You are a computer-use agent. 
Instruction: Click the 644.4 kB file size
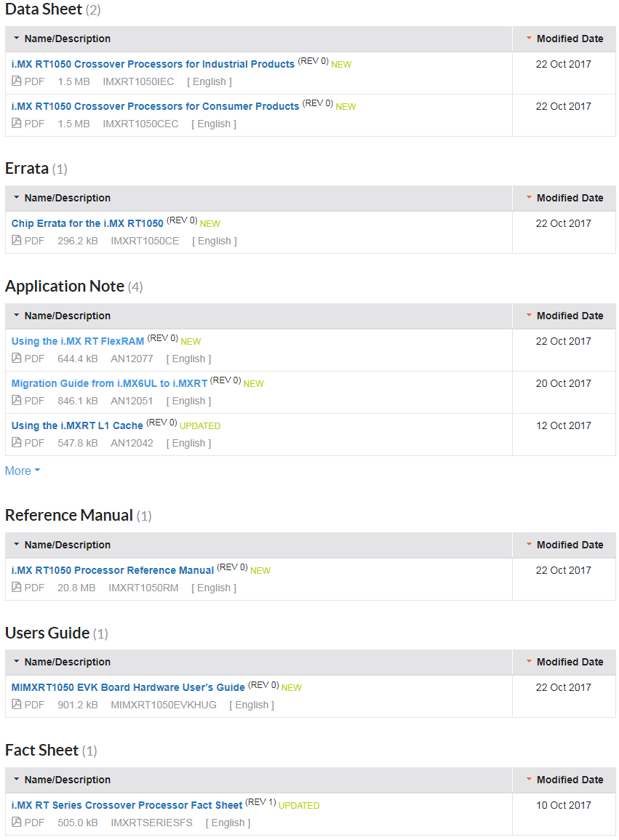78,359
